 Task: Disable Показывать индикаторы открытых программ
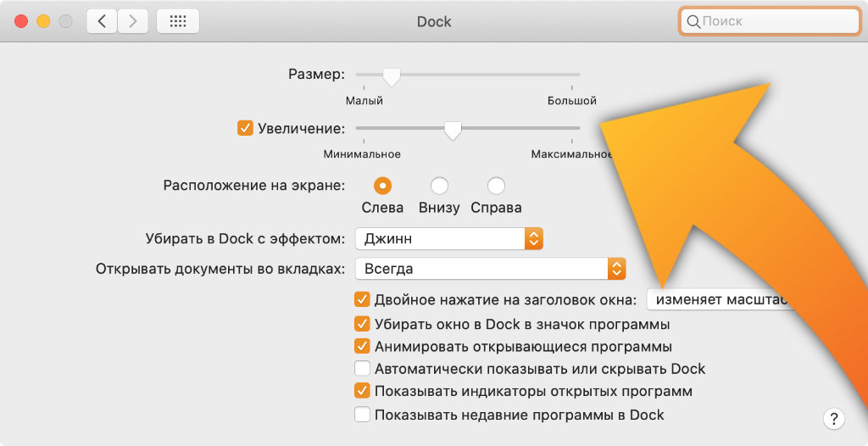point(362,391)
